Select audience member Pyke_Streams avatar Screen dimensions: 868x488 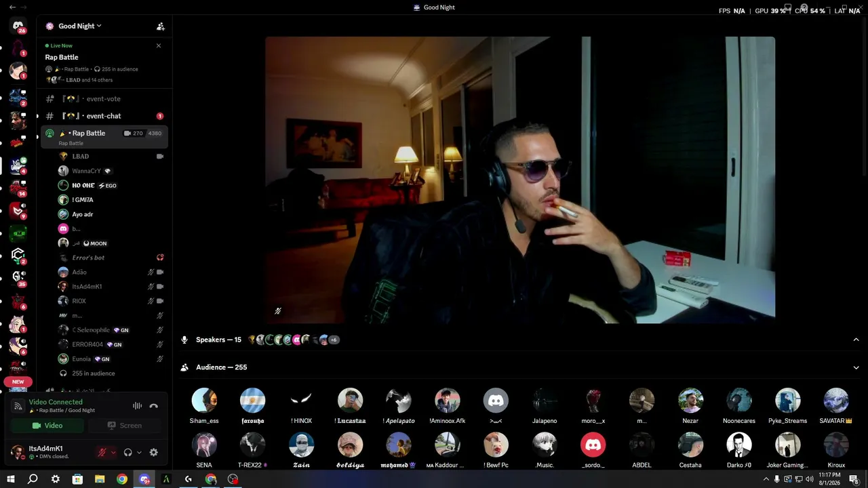788,400
